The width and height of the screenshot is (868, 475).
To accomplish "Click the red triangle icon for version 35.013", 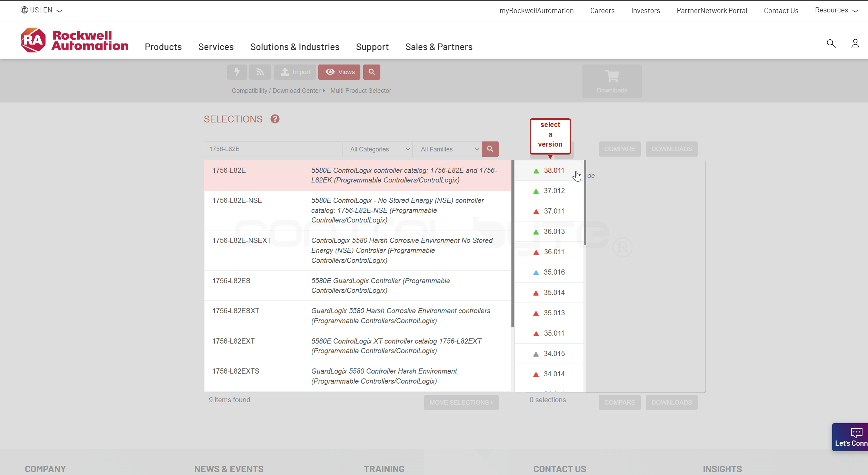I will tap(536, 313).
